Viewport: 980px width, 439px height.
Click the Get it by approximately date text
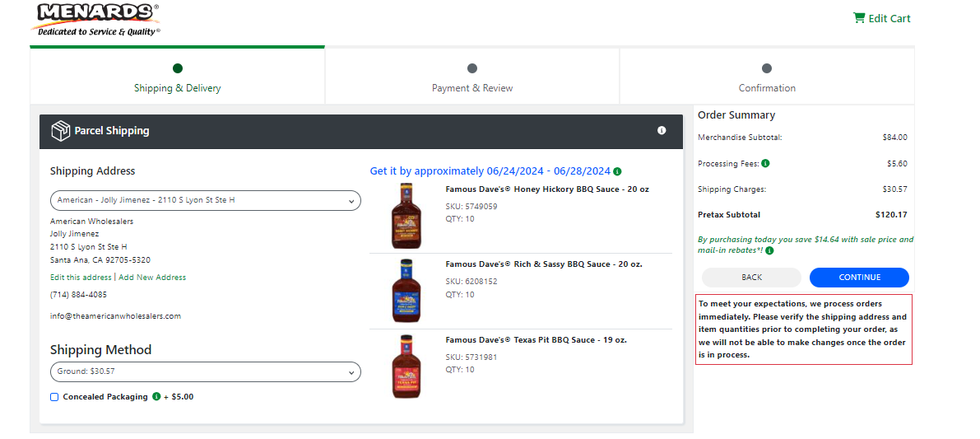490,171
